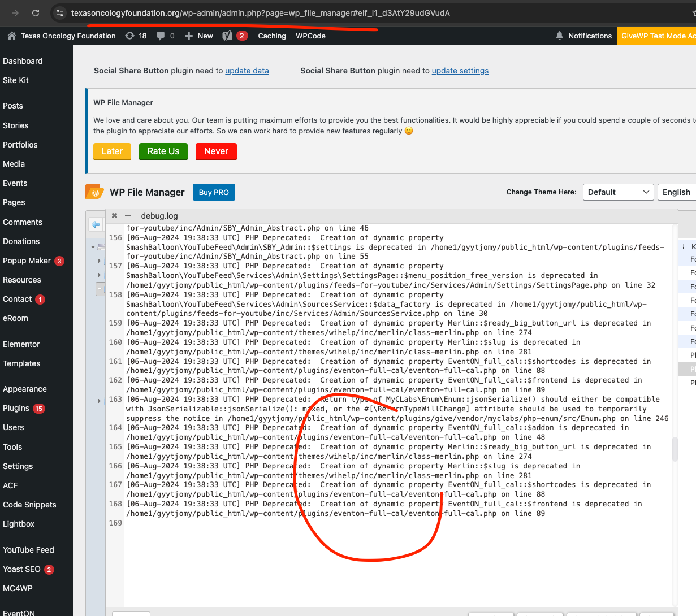The image size is (696, 616).
Task: Open Stories sidebar item
Action: click(16, 125)
